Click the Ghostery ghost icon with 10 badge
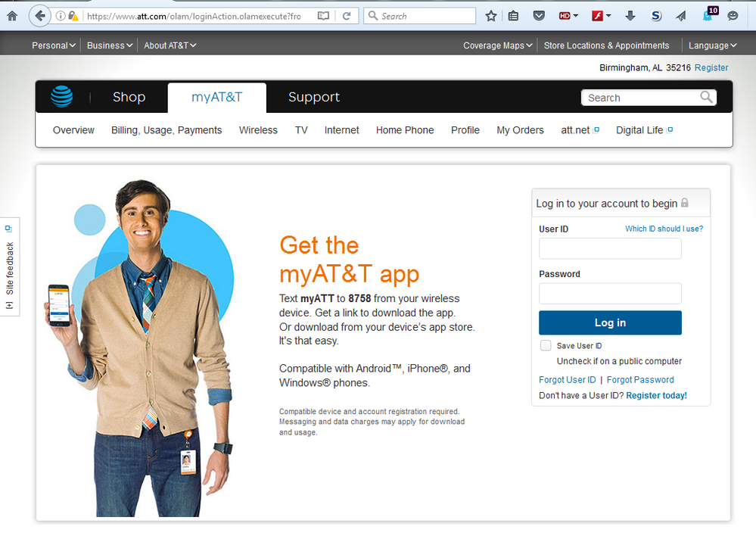This screenshot has width=756, height=539. point(708,16)
